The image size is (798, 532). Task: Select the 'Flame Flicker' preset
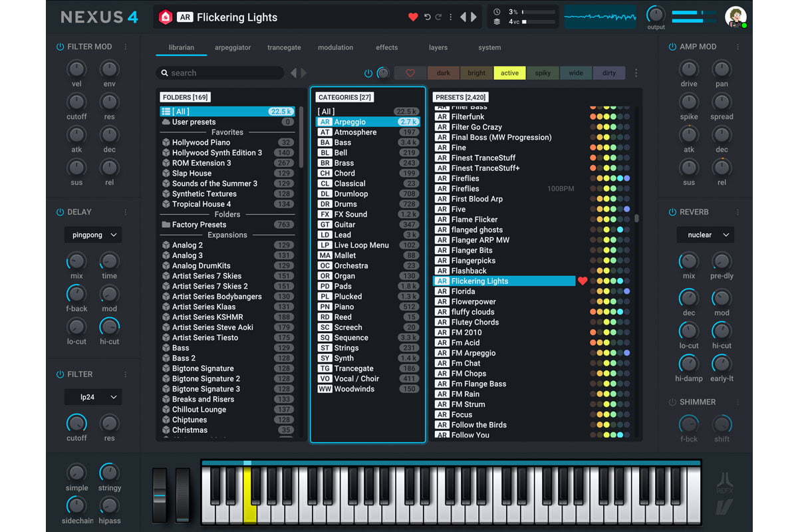[504, 219]
